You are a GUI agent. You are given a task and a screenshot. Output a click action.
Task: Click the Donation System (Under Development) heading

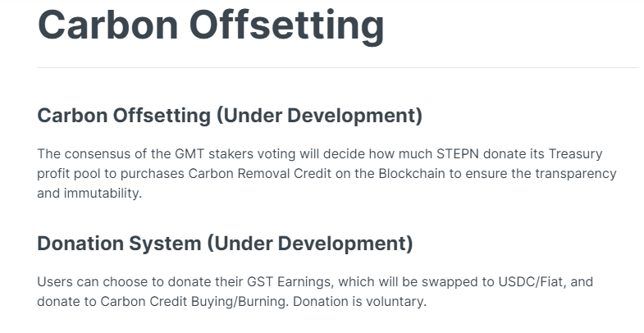pyautogui.click(x=225, y=244)
